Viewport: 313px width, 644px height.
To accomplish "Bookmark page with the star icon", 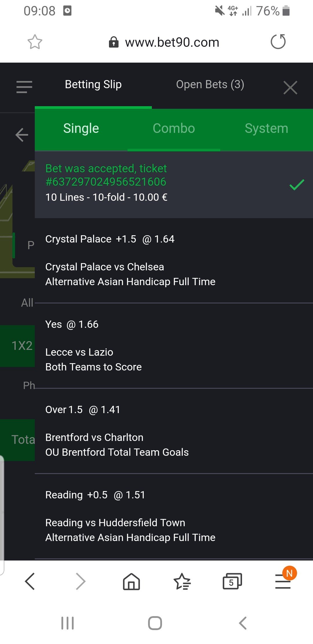I will click(x=35, y=42).
